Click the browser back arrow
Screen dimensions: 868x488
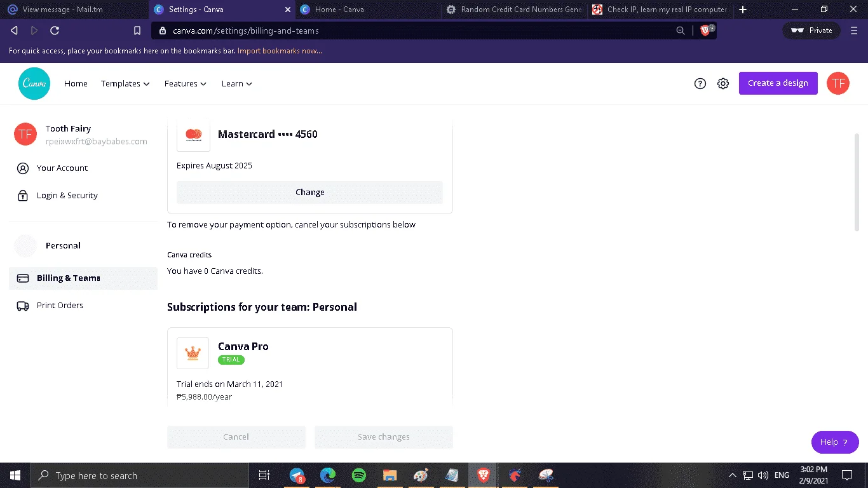point(14,30)
